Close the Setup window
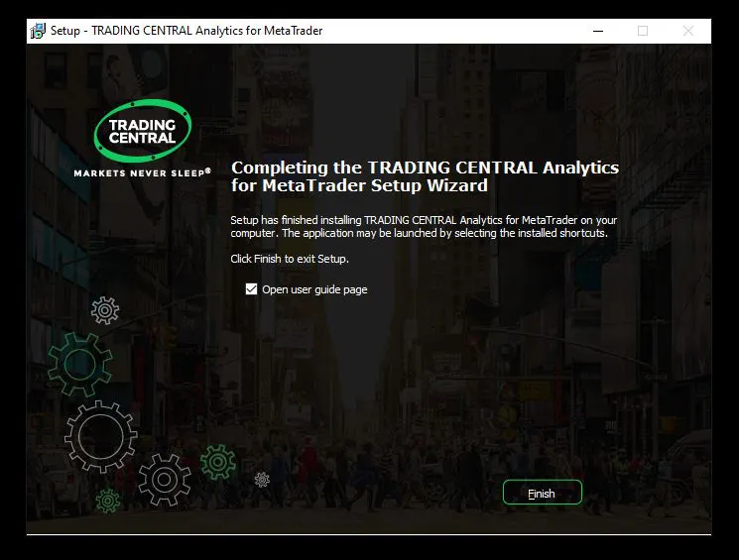Screen dimensions: 739x560 pos(688,31)
